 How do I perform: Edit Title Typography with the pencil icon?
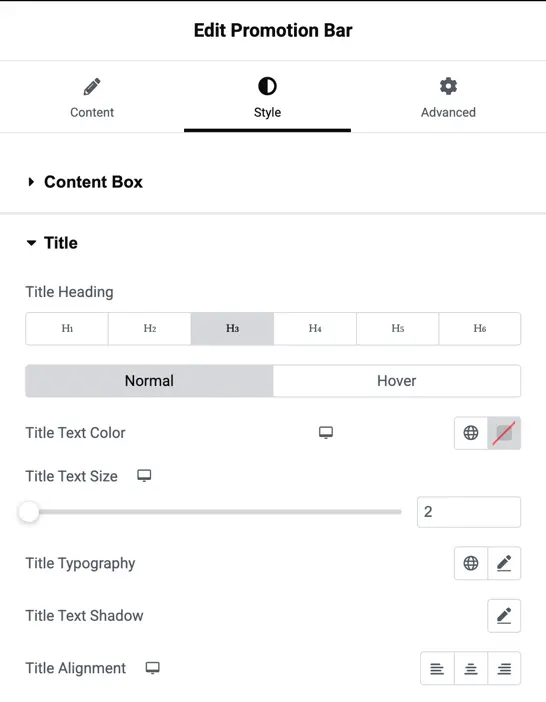[504, 563]
